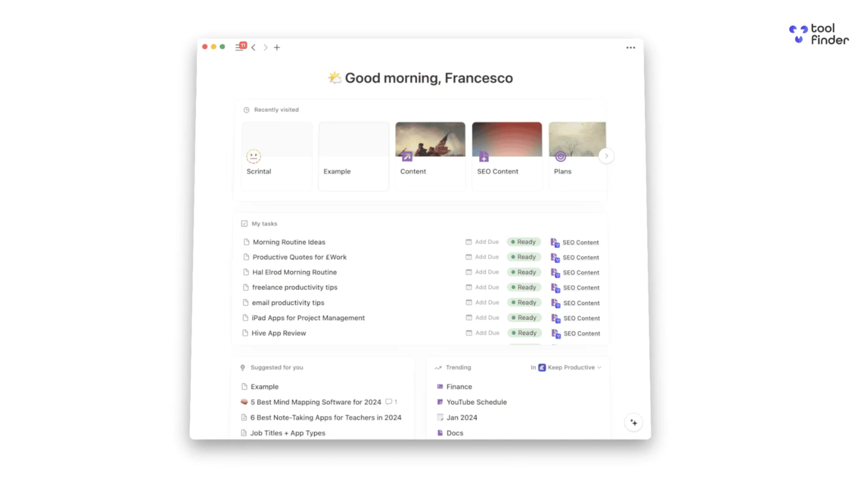Screen dimensions: 868x488
Task: Click the Finance credit card icon under Trending
Action: click(x=439, y=387)
